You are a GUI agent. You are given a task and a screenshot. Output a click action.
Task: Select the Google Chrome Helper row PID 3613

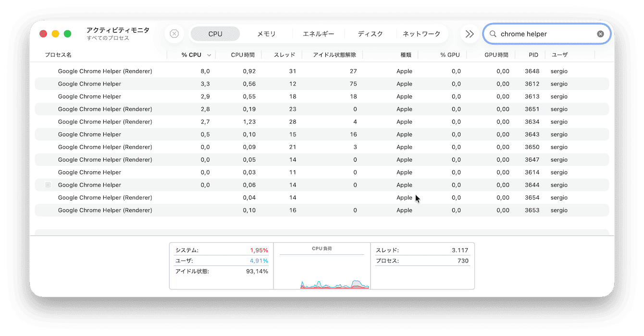click(322, 96)
